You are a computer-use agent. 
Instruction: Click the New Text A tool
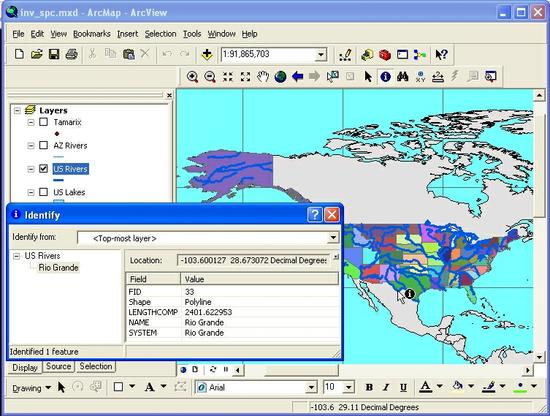pos(149,387)
